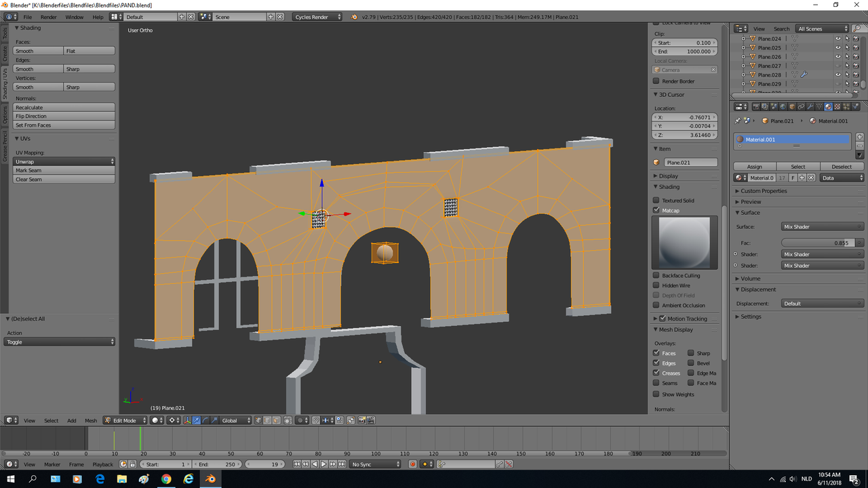Click the Deselect material button
868x488 pixels.
(x=842, y=166)
